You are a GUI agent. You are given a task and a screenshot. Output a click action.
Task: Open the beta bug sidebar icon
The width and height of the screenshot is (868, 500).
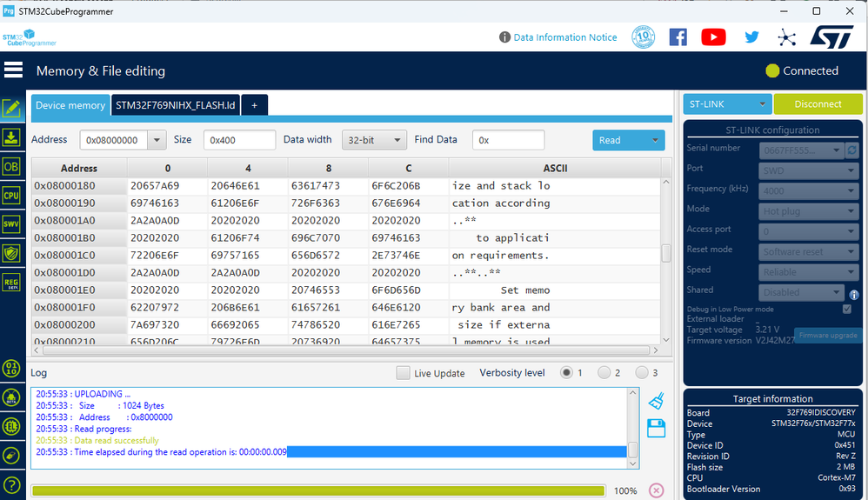click(x=11, y=397)
